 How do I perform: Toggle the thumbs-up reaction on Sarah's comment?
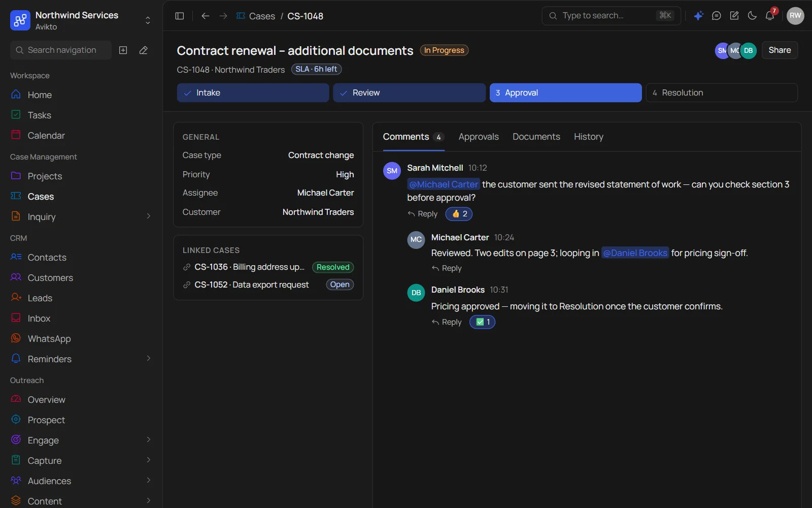(x=459, y=214)
